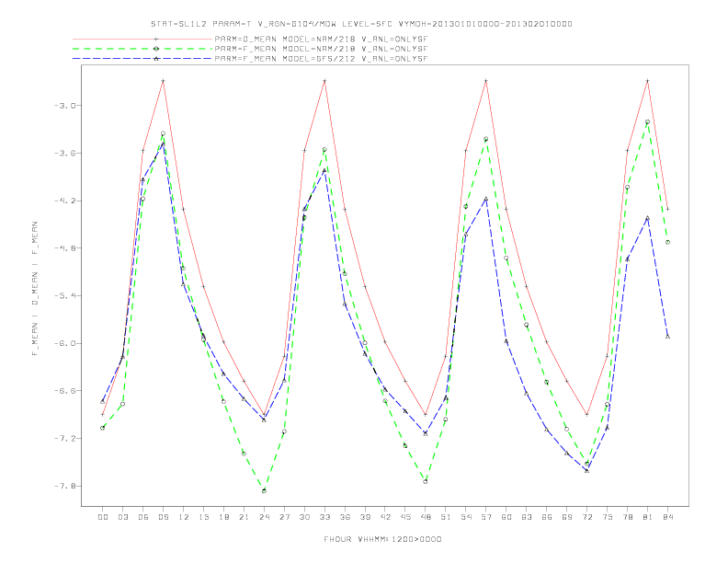728x563 pixels.
Task: Click the x-axis tick label 30
Action: [x=304, y=517]
